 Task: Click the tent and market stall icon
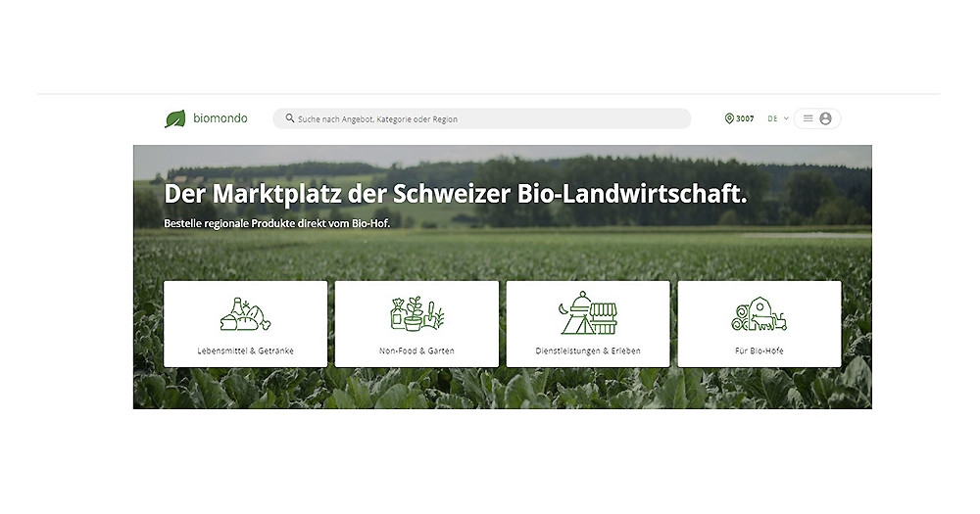click(x=588, y=312)
